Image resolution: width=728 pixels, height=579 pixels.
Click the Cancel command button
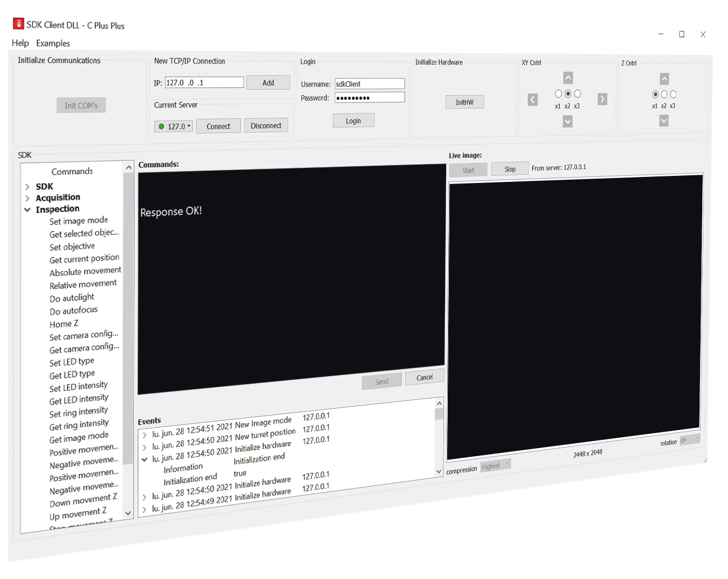coord(425,377)
